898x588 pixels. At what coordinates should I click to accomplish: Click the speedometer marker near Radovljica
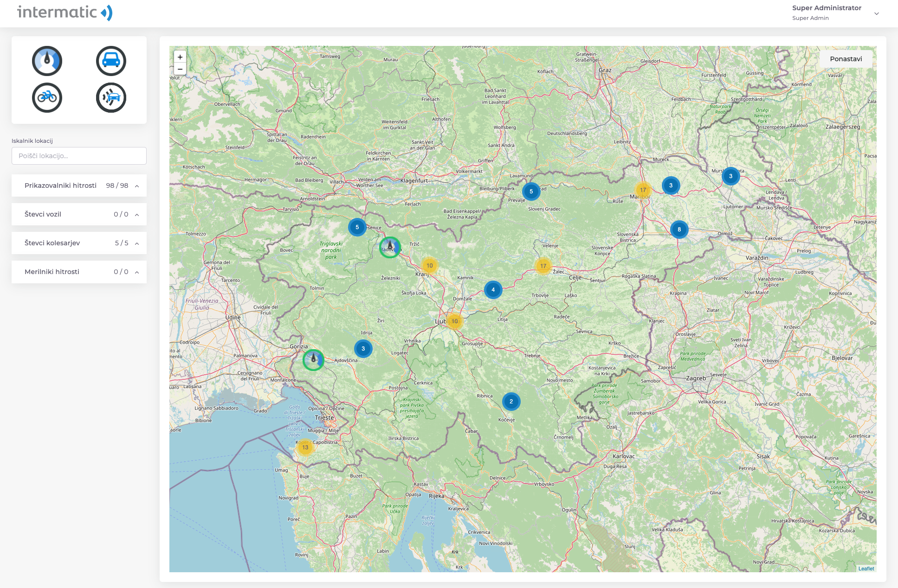coord(390,247)
